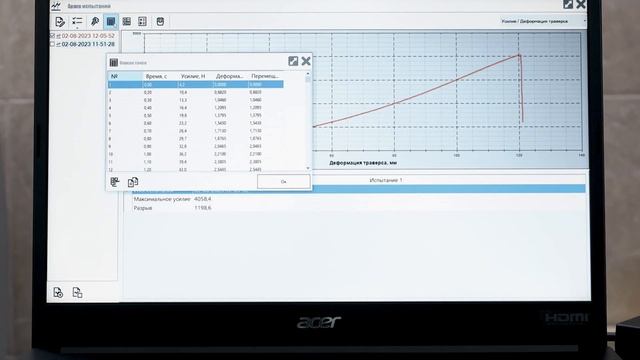
Task: Select table row number 10
Action: [196, 154]
